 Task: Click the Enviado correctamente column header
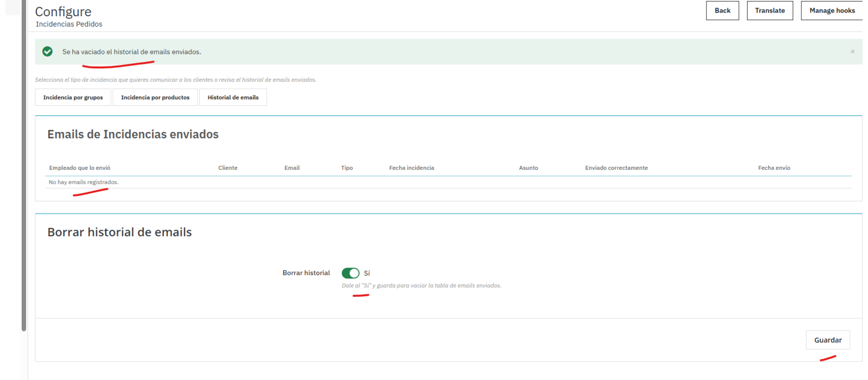point(616,168)
